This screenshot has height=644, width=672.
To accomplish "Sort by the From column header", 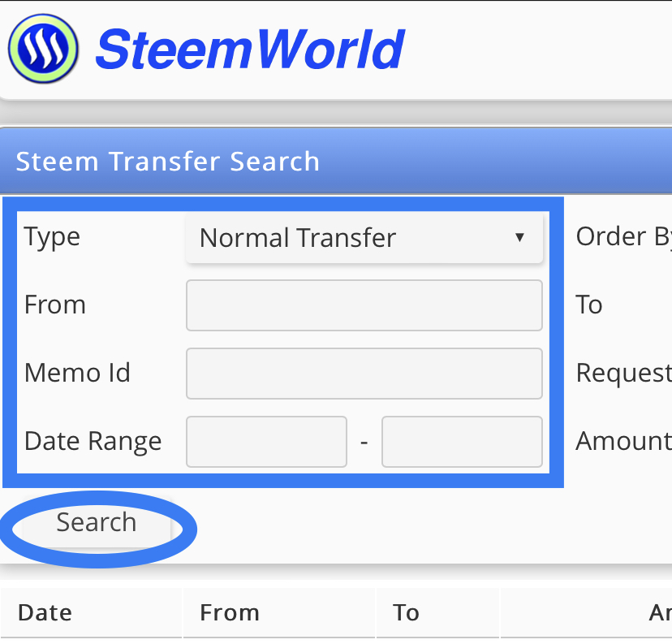I will pos(230,612).
